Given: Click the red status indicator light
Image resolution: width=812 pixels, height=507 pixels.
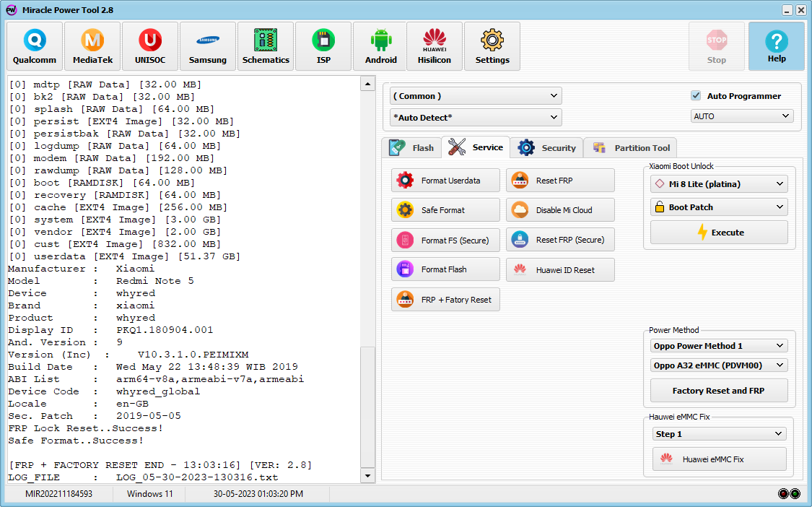Looking at the screenshot, I should pos(784,493).
